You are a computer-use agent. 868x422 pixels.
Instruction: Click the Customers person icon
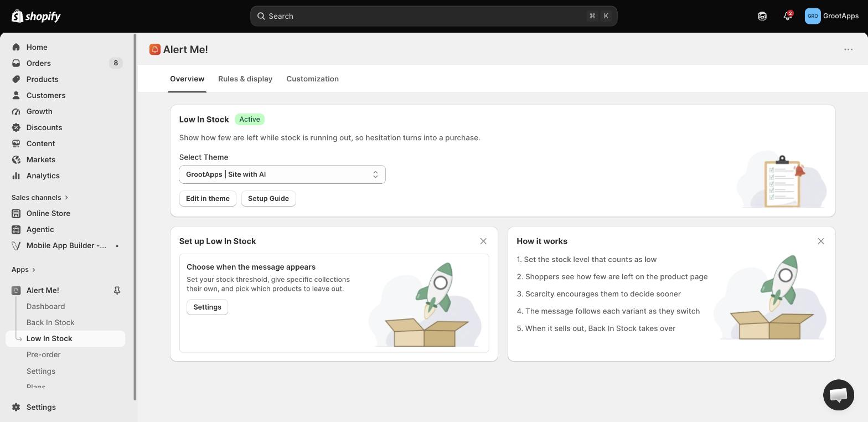point(16,95)
